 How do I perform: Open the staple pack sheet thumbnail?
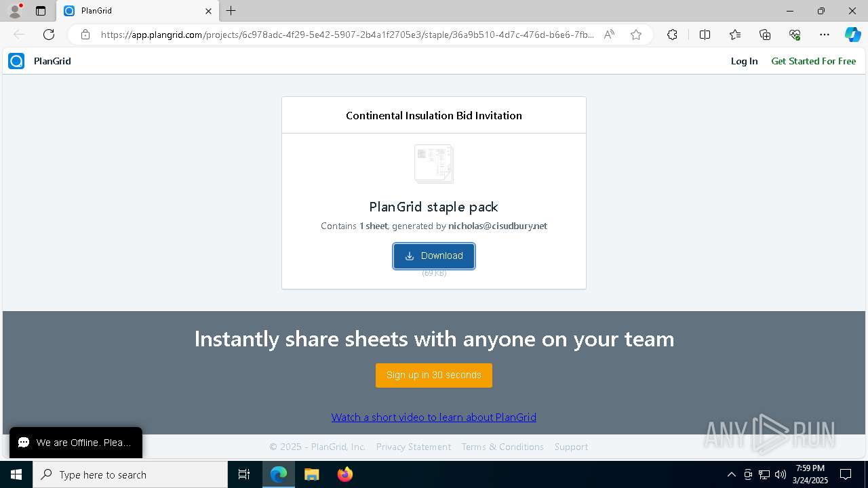coord(434,163)
